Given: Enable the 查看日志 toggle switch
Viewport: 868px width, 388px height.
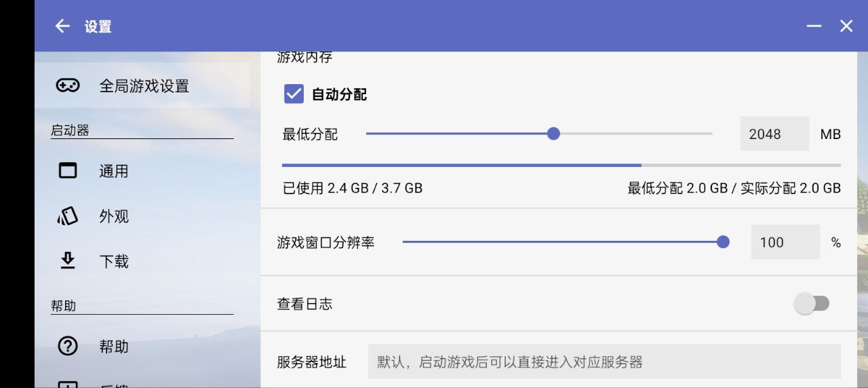Looking at the screenshot, I should coord(812,303).
